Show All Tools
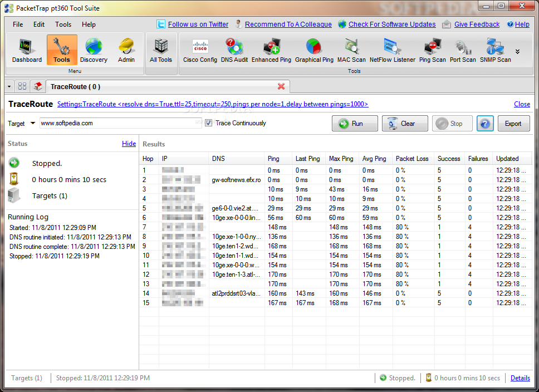Viewport: 539px width, 392px height. coord(161,51)
